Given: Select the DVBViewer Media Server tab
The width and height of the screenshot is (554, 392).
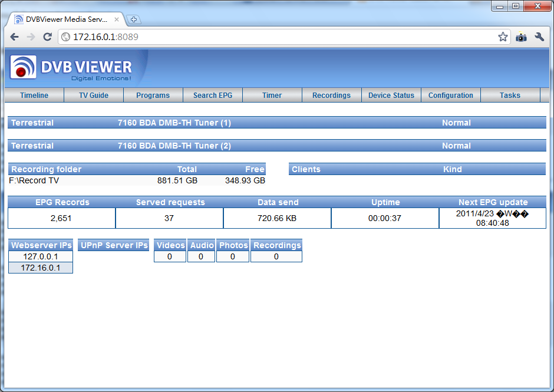Looking at the screenshot, I should pos(62,19).
